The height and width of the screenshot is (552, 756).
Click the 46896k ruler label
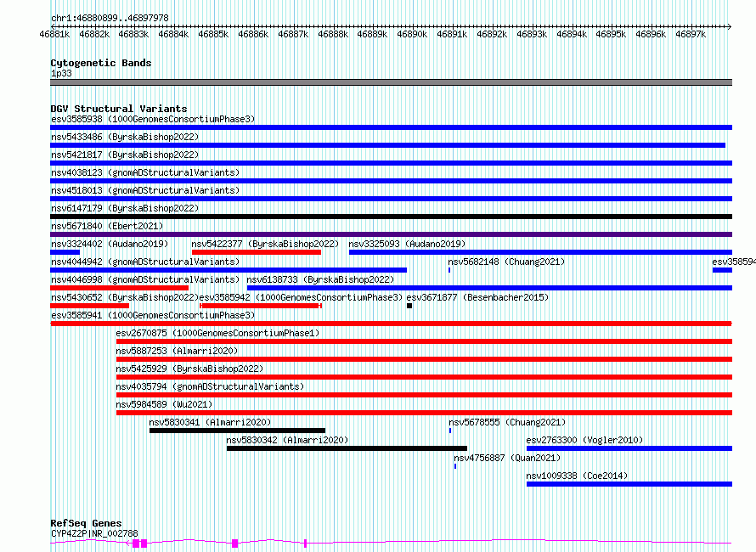651,34
